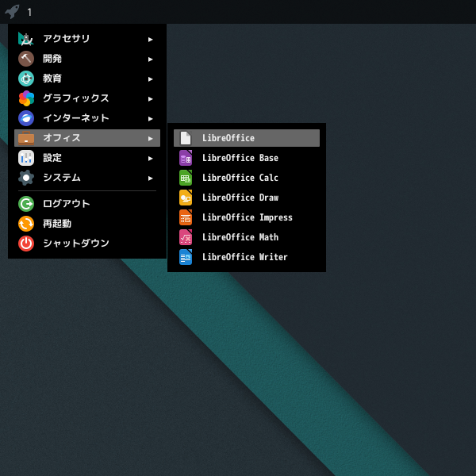Viewport: 476px width, 476px height.
Task: Choose シャットダウン to power off
Action: pos(87,244)
